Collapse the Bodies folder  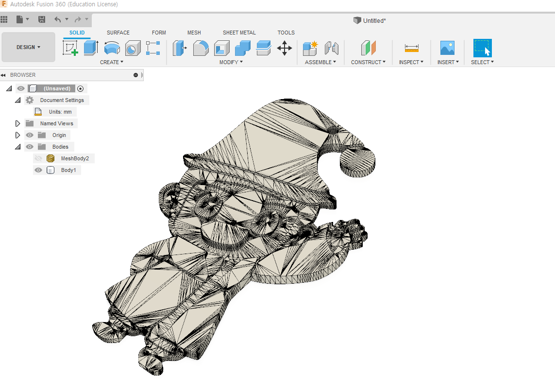pyautogui.click(x=17, y=147)
